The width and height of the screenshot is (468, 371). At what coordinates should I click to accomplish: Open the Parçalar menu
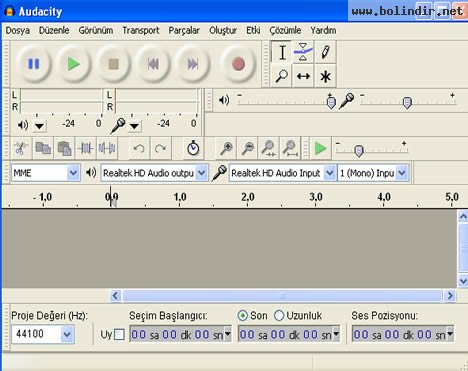coord(184,30)
